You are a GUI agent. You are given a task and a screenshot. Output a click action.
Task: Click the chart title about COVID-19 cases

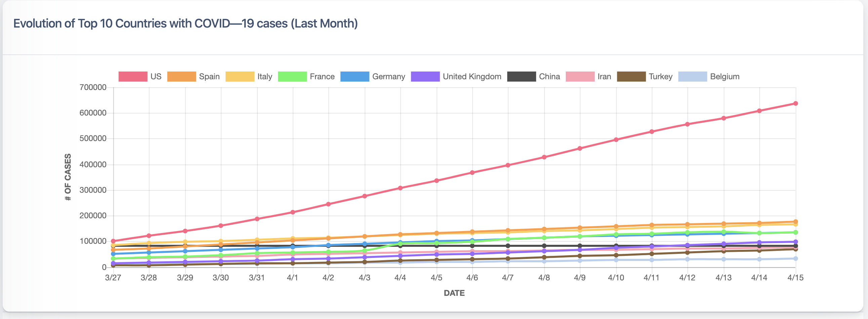coord(185,23)
